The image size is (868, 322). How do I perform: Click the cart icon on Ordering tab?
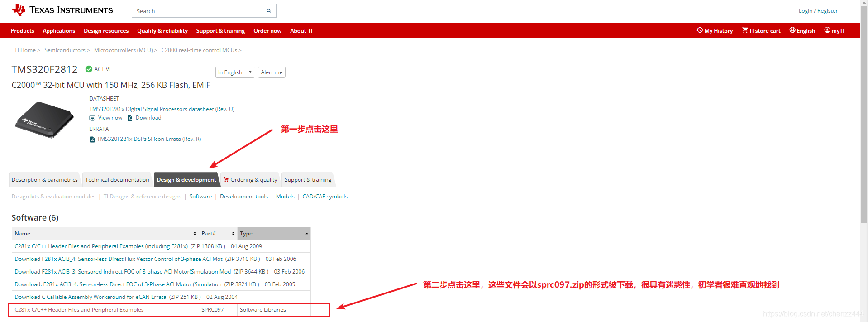tap(226, 179)
